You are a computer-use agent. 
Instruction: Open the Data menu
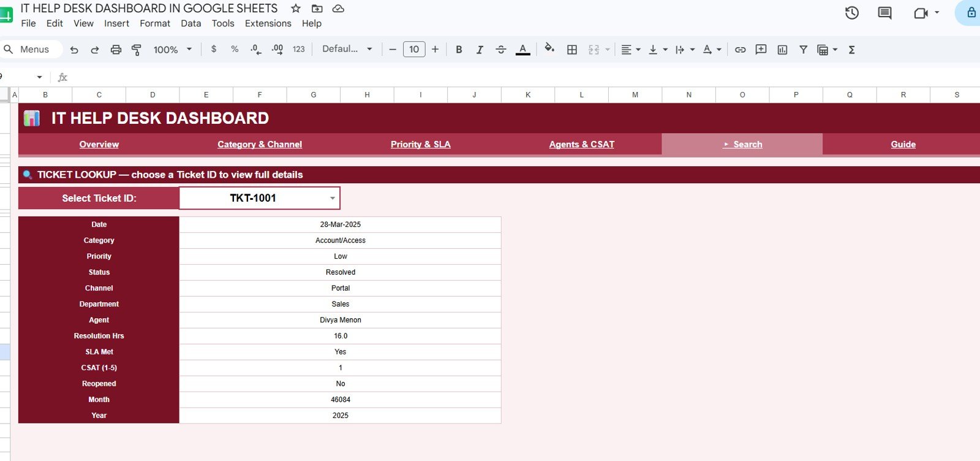coord(190,23)
